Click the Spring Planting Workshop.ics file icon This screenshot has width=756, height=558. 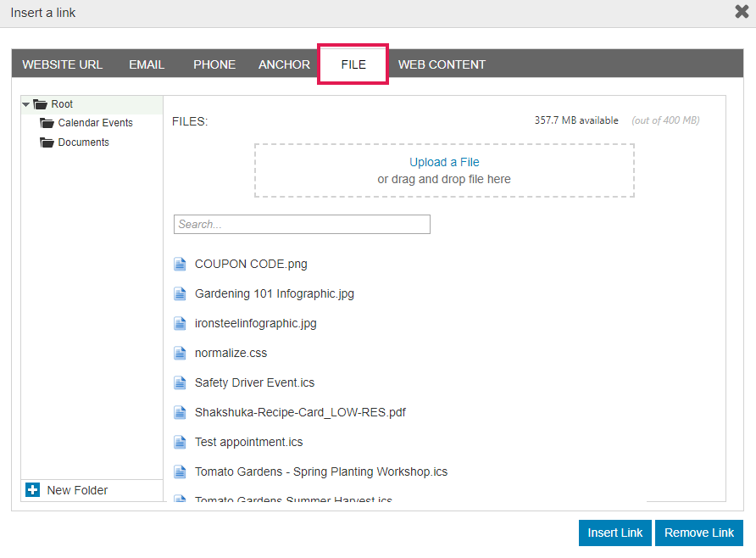180,472
